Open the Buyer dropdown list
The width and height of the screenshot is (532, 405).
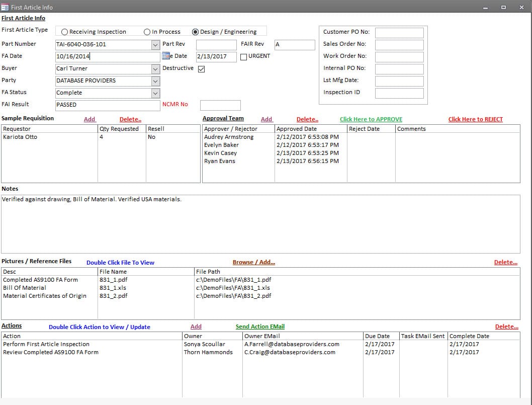point(155,69)
